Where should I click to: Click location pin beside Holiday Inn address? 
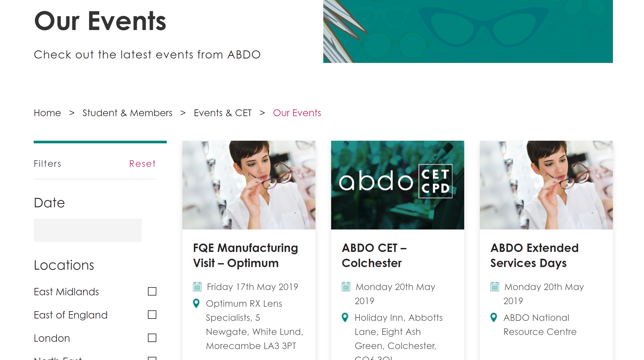[x=345, y=317]
